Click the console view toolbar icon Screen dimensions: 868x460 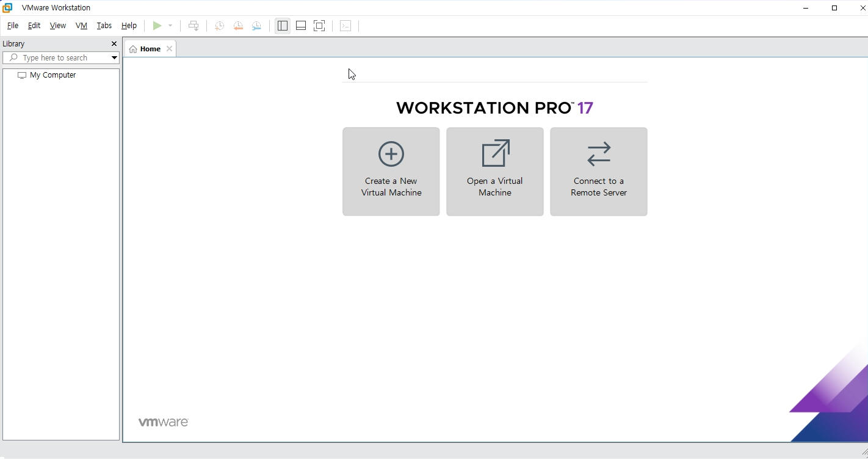pyautogui.click(x=345, y=26)
